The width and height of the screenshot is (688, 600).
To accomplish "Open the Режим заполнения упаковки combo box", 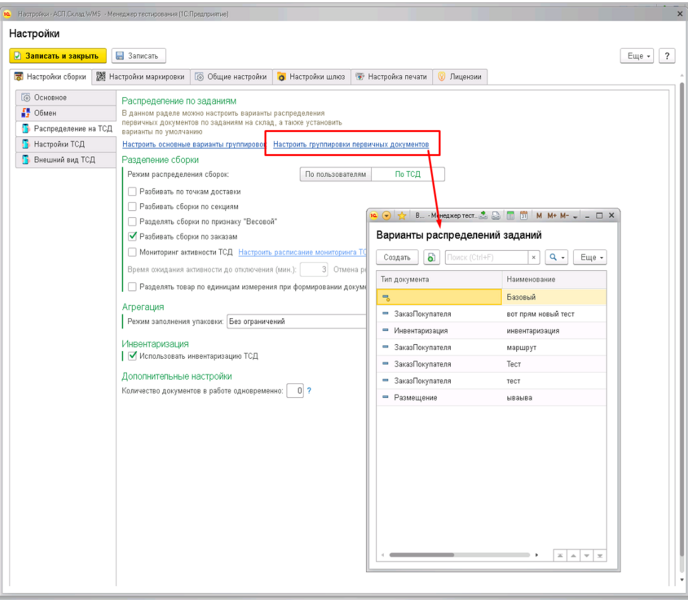I will [x=297, y=322].
